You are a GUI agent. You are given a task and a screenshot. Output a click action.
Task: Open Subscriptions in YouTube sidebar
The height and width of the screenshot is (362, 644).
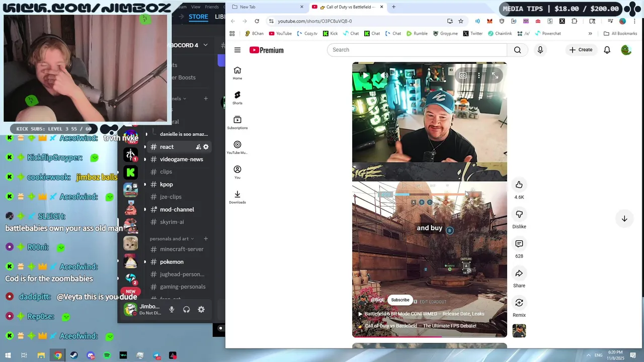click(x=237, y=123)
